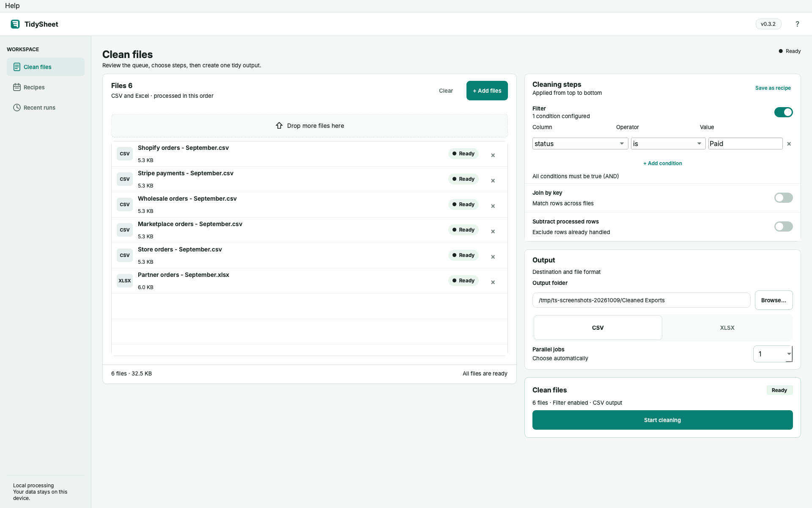Select the Shopify orders - September.csv filename

183,148
